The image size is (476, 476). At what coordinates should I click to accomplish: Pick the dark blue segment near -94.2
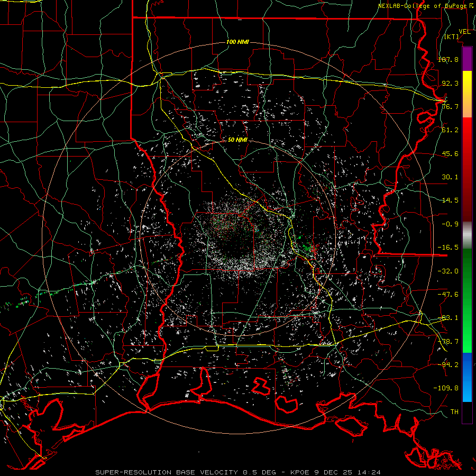tap(467, 365)
